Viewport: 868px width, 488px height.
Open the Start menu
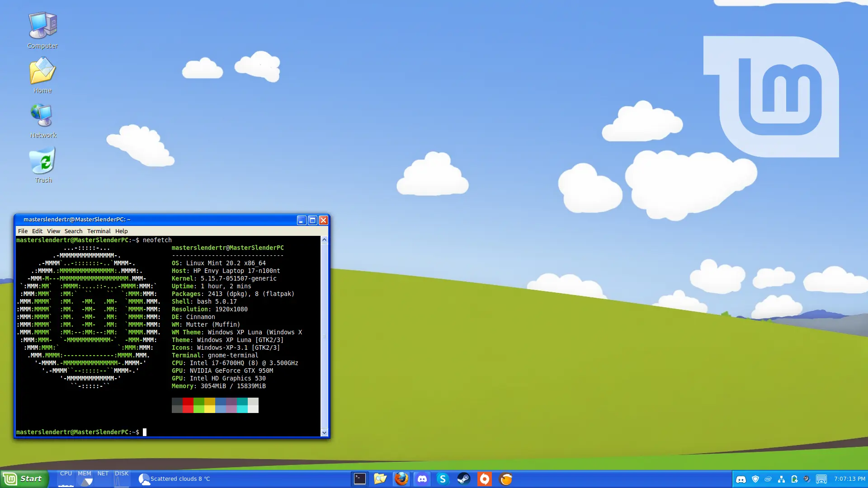point(24,479)
